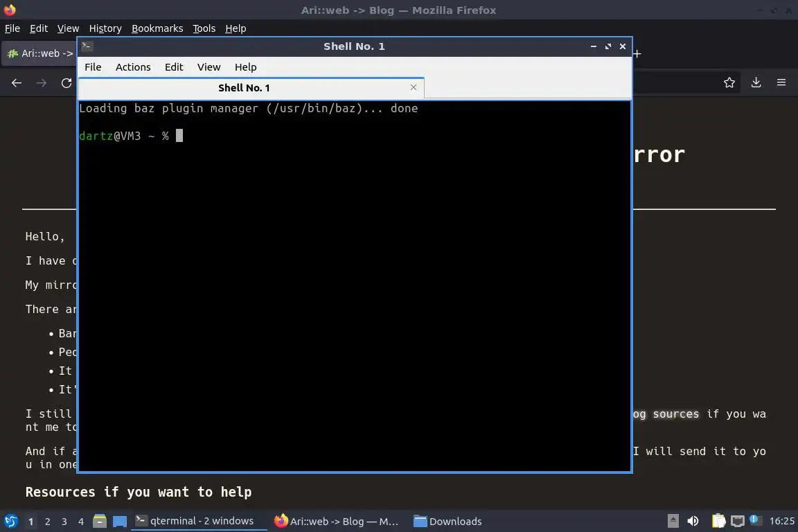Go back in Firefox
The height and width of the screenshot is (532, 798).
pyautogui.click(x=17, y=83)
